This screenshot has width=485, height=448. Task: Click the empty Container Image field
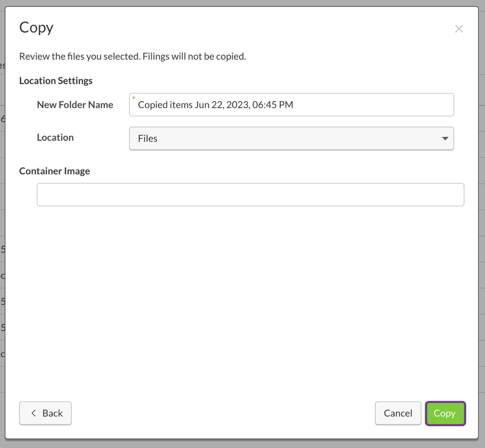[x=250, y=194]
